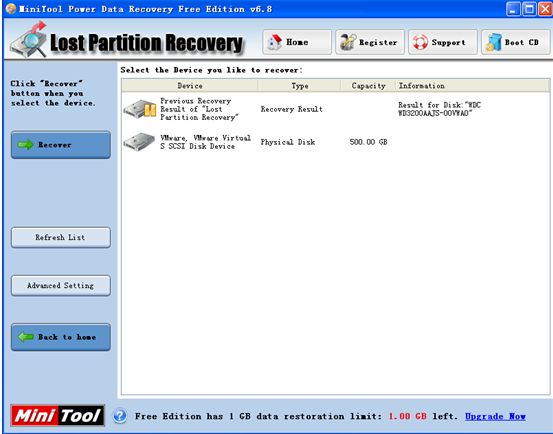The image size is (553, 434).
Task: Click the Support lifebuoy icon
Action: coord(420,42)
